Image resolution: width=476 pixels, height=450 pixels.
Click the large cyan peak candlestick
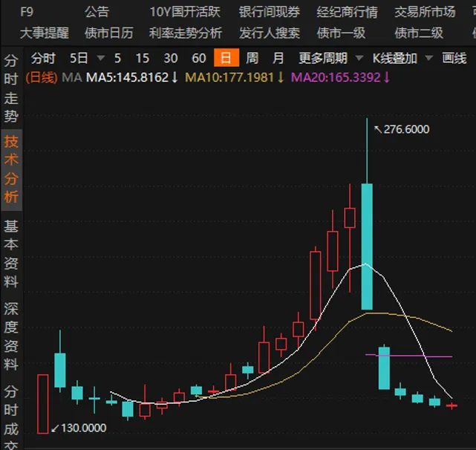[367, 247]
